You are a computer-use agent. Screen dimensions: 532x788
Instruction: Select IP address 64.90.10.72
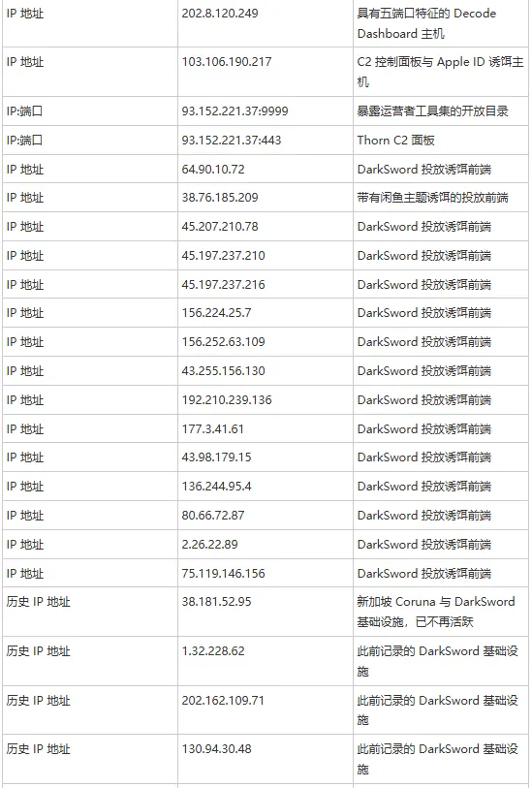click(x=213, y=170)
